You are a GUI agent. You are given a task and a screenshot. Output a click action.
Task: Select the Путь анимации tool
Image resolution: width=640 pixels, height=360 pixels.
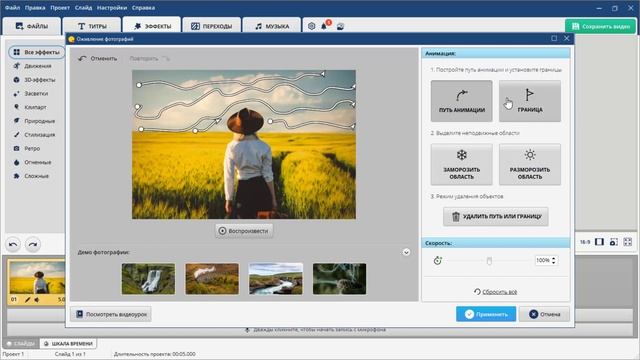point(461,101)
